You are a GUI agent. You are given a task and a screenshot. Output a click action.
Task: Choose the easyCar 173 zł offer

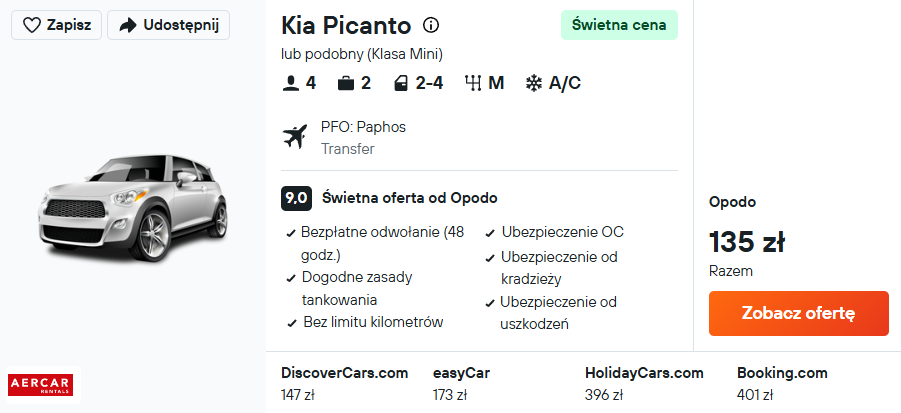pyautogui.click(x=461, y=384)
